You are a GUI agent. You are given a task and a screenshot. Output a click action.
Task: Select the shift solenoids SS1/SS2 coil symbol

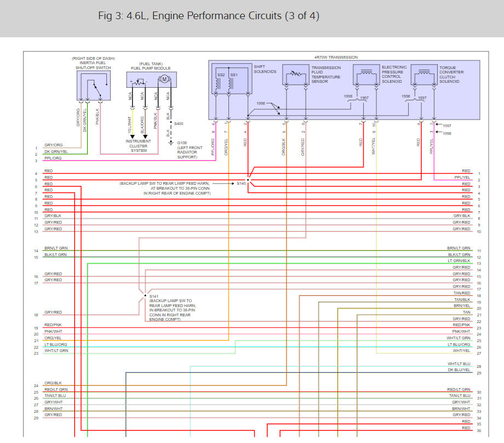231,79
